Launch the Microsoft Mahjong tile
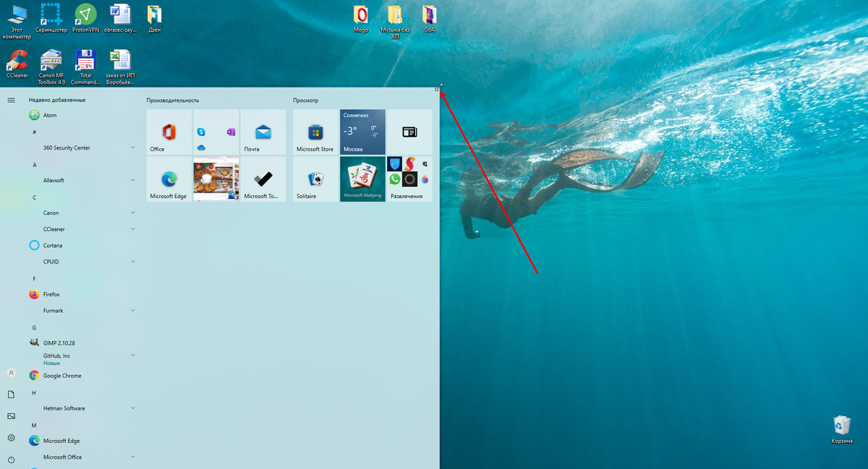This screenshot has height=469, width=868. (x=362, y=179)
